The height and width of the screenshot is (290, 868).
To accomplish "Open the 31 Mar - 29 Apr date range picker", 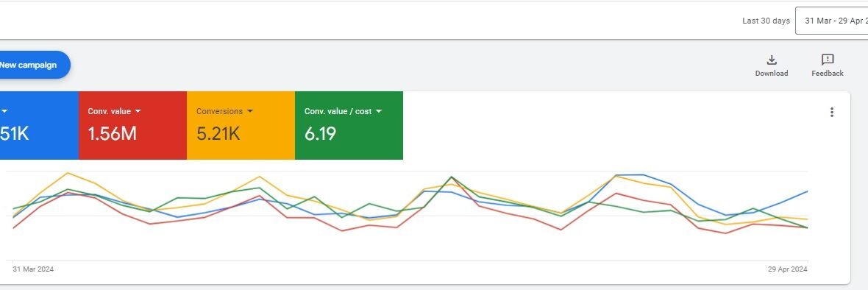I will pyautogui.click(x=831, y=21).
